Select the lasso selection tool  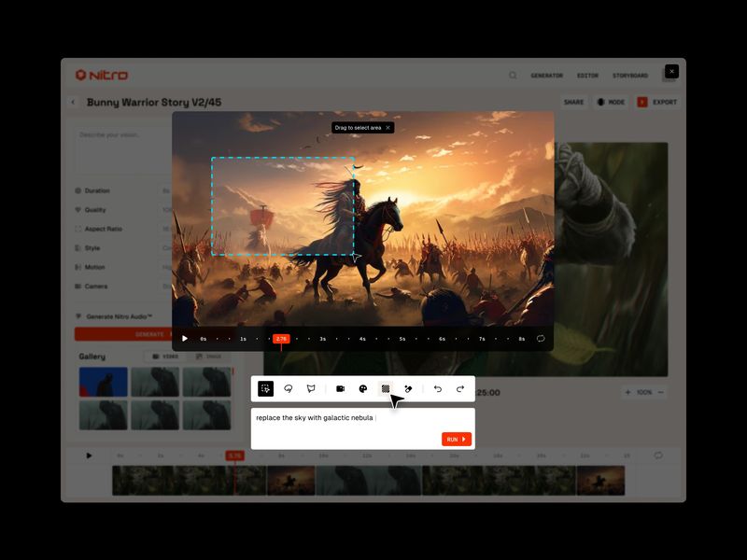pyautogui.click(x=289, y=385)
